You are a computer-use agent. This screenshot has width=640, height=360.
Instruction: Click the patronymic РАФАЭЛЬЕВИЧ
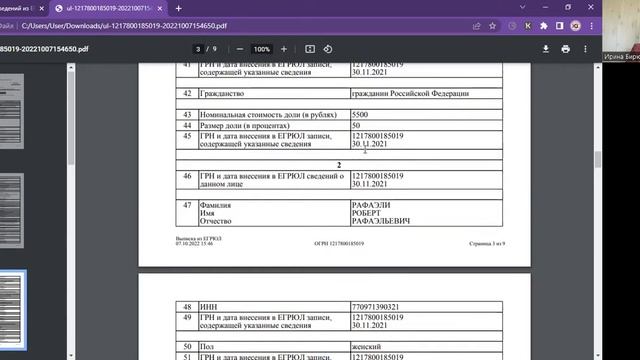tap(381, 221)
